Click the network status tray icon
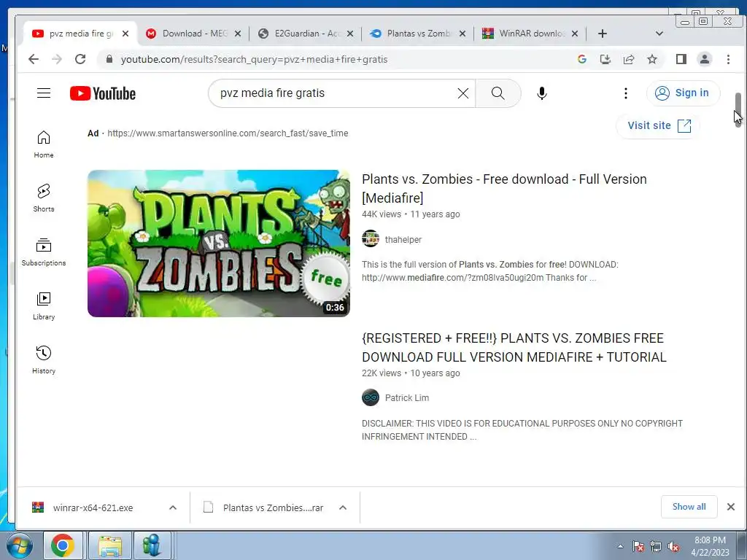 coord(656,547)
